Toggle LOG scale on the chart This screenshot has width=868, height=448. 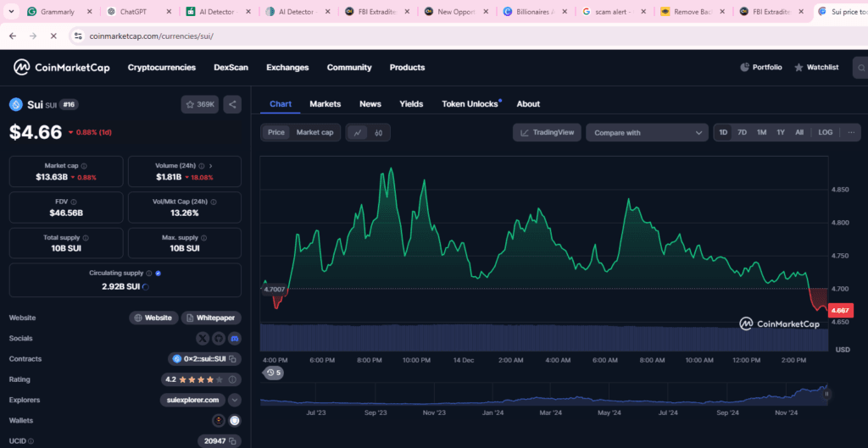pos(826,133)
